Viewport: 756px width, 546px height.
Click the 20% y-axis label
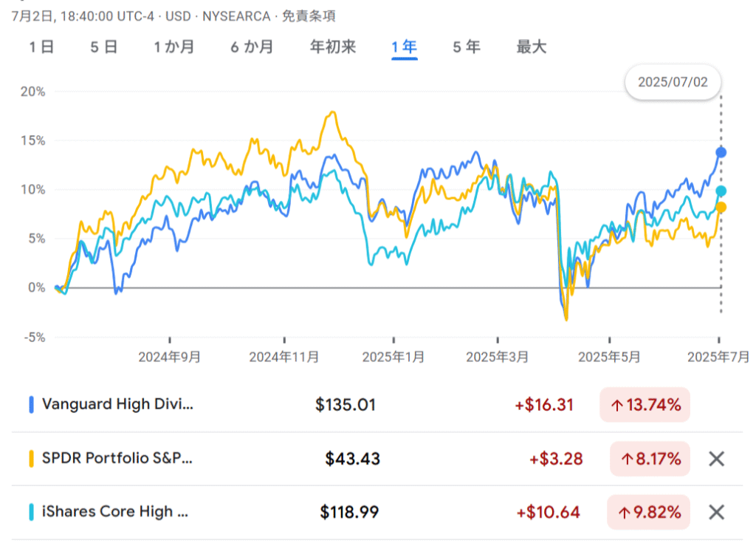[32, 92]
